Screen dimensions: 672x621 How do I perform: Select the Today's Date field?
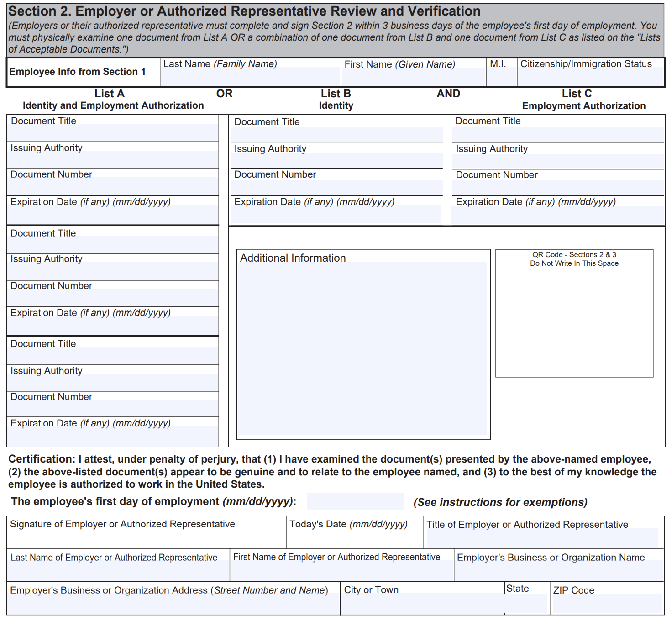point(355,539)
